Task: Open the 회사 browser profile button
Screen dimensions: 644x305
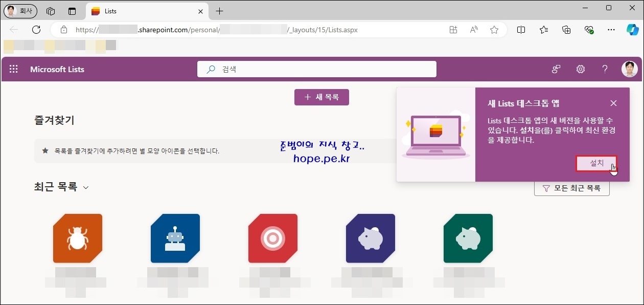Action: 20,11
